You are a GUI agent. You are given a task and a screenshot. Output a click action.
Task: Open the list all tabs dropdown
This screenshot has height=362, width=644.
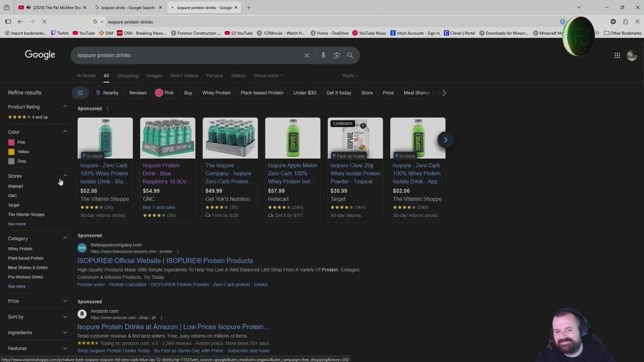point(579,8)
